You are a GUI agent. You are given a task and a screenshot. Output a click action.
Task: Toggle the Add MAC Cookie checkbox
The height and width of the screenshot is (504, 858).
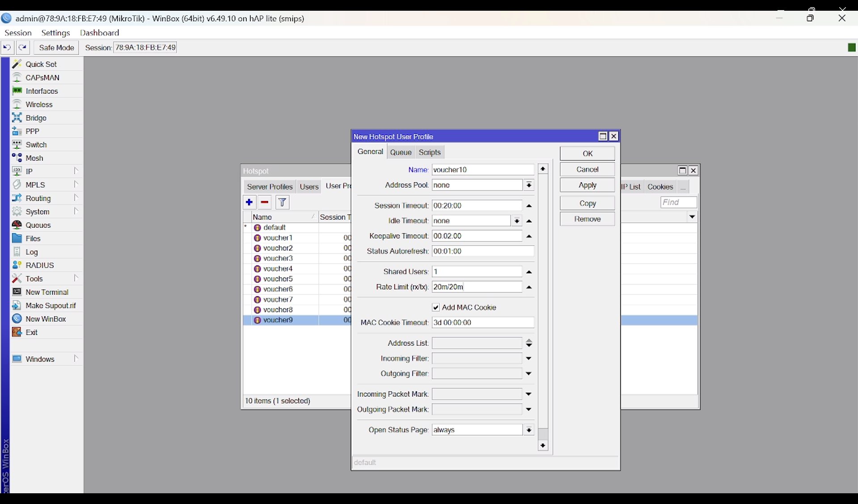pos(436,307)
